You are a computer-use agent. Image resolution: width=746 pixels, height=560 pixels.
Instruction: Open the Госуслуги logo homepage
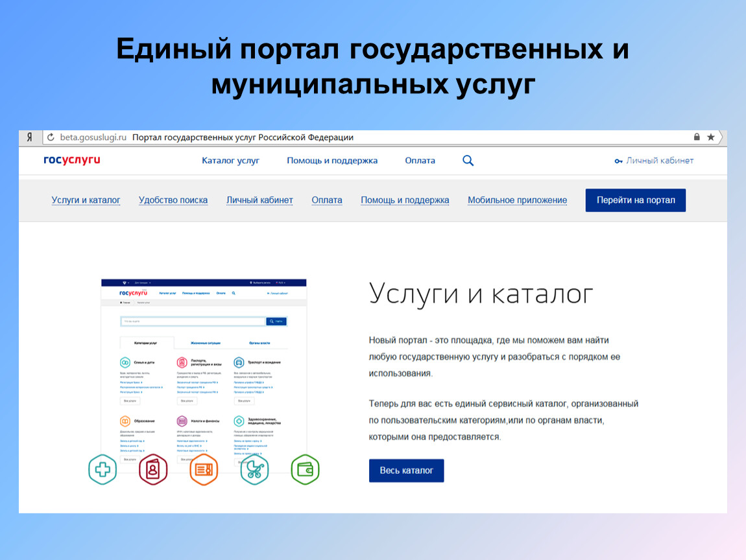(72, 160)
